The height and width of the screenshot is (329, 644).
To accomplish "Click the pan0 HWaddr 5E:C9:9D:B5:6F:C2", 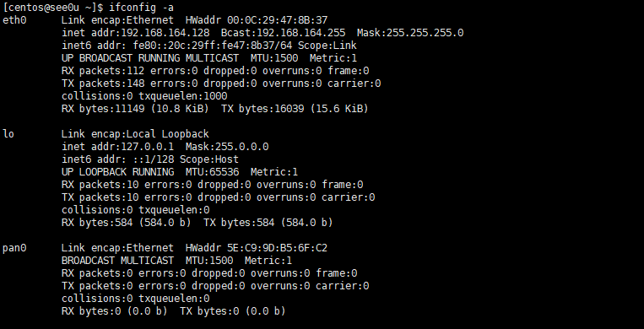I will 257,248.
